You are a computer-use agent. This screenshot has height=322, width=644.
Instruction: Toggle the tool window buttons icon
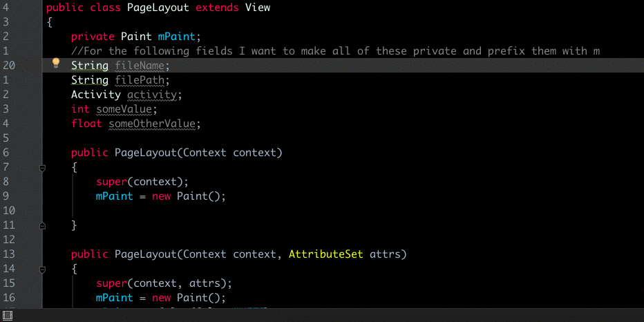(7, 316)
